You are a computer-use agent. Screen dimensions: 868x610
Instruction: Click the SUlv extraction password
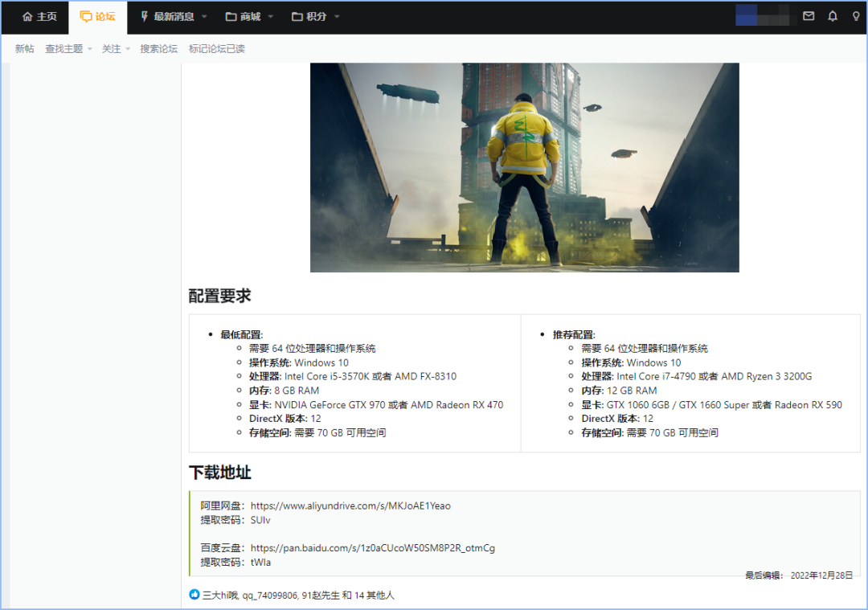point(260,520)
